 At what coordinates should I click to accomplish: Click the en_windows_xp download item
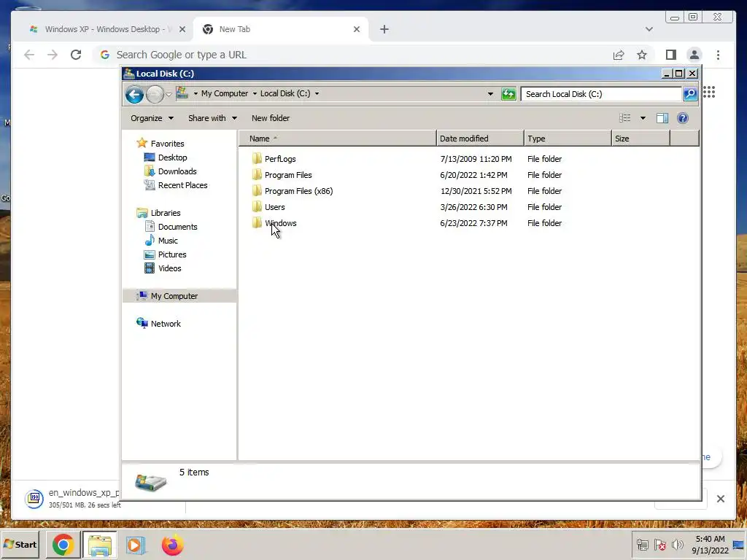pos(73,498)
